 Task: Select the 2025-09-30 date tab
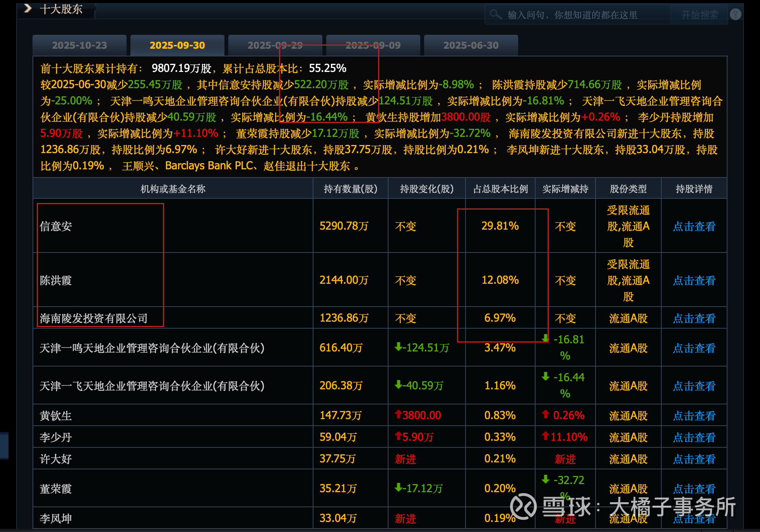(177, 45)
